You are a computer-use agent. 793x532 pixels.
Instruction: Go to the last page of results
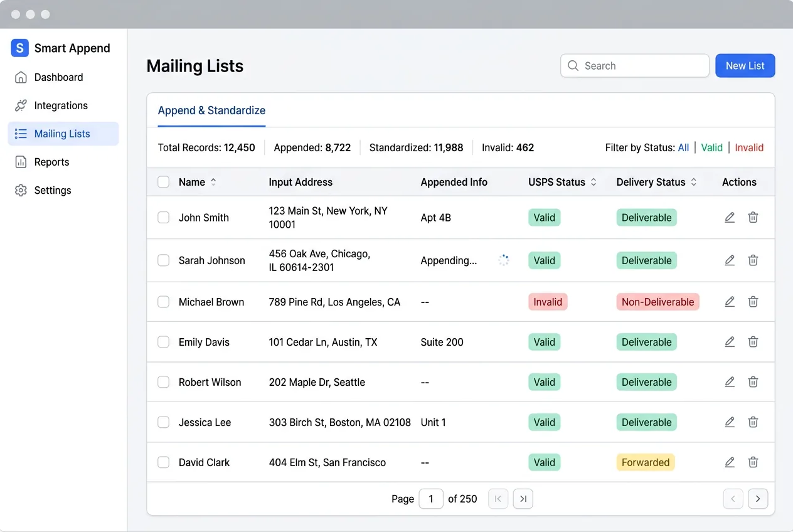(x=523, y=499)
